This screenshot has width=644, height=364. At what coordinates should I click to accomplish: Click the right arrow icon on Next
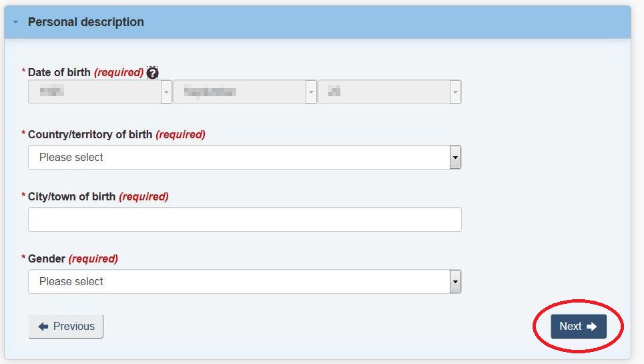point(591,327)
